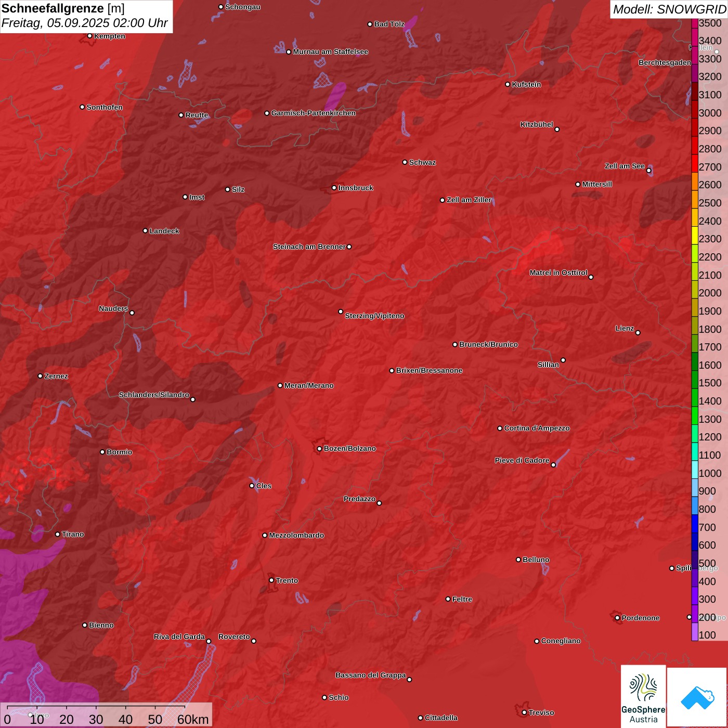Image resolution: width=728 pixels, height=728 pixels.
Task: Click the Kempten city marker dot
Action: coord(89,36)
